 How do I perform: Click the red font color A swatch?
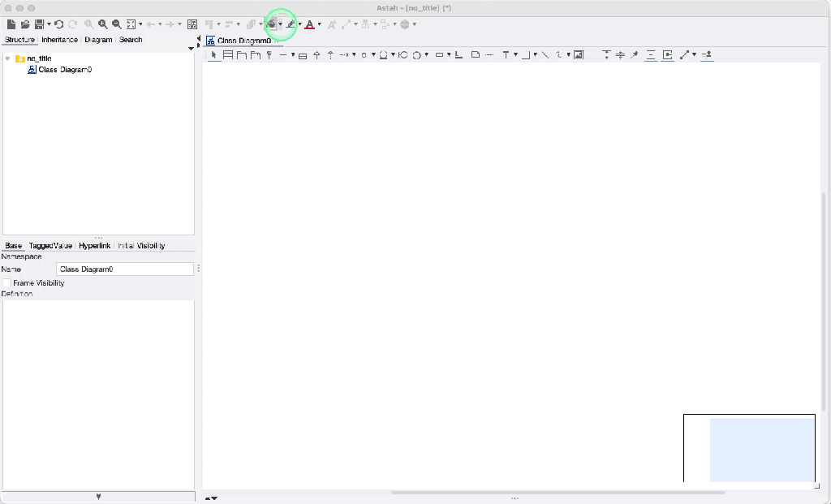click(309, 24)
